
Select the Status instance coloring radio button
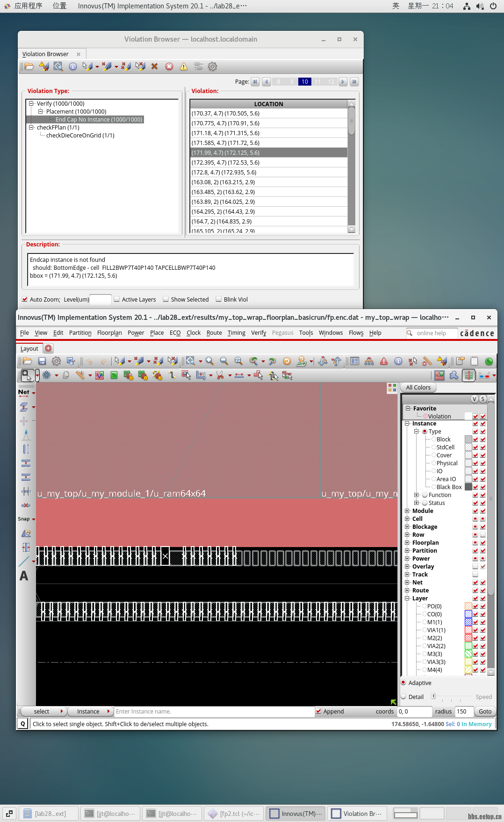pyautogui.click(x=425, y=503)
